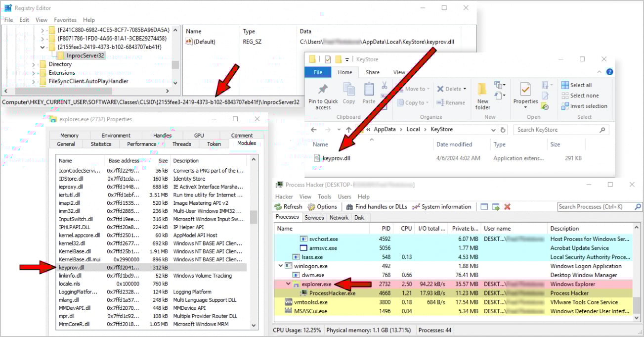Select keyprov.dll in the Modules list
This screenshot has width=644, height=337.
click(151, 268)
